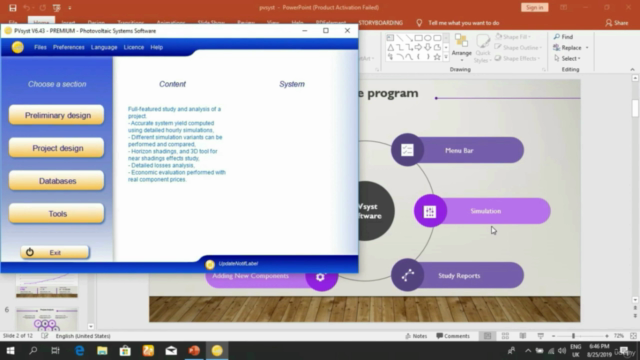Image resolution: width=640 pixels, height=360 pixels.
Task: Open File Explorer from taskbar
Action: pos(102,351)
